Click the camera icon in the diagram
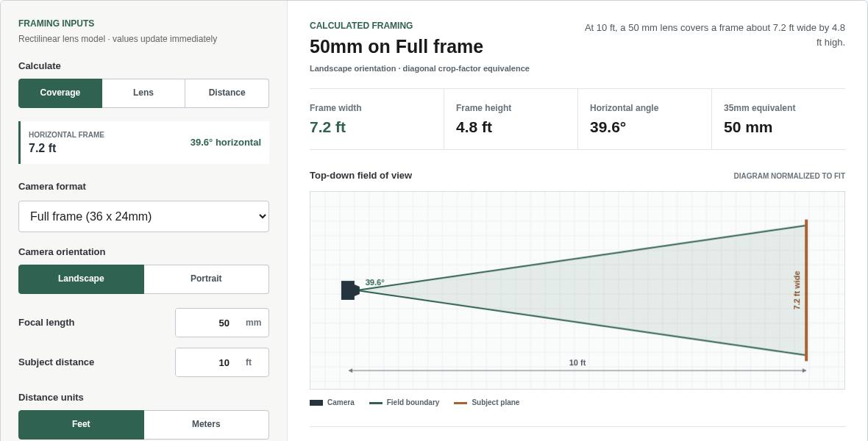The height and width of the screenshot is (441, 868). pyautogui.click(x=350, y=290)
